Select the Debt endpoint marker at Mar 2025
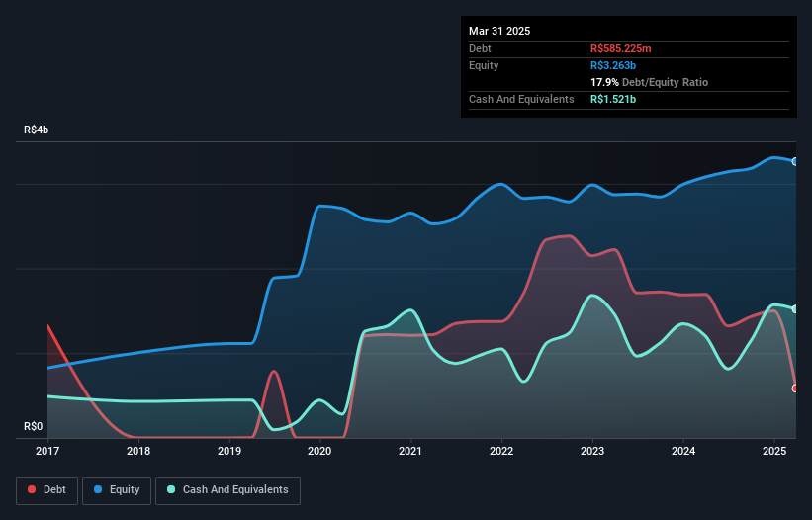812x520 pixels. (795, 389)
